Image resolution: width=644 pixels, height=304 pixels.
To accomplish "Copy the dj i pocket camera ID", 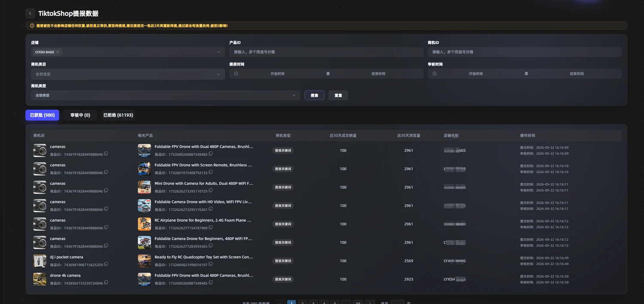I will tap(106, 265).
